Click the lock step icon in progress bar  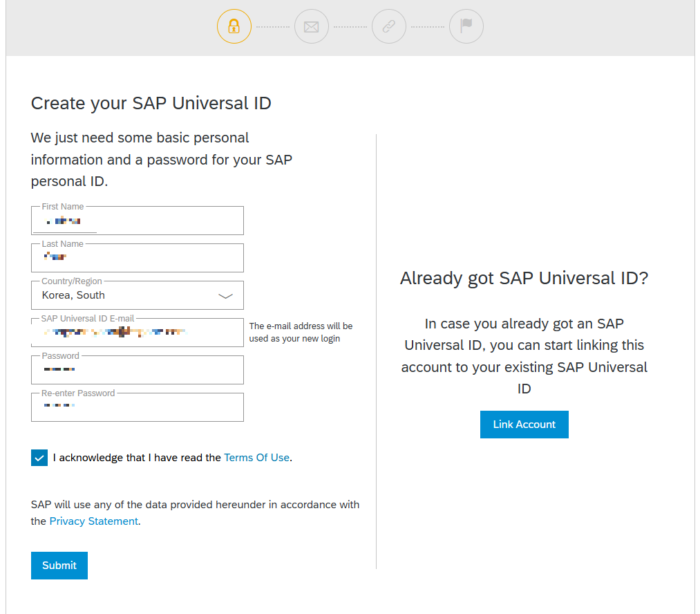pyautogui.click(x=234, y=26)
